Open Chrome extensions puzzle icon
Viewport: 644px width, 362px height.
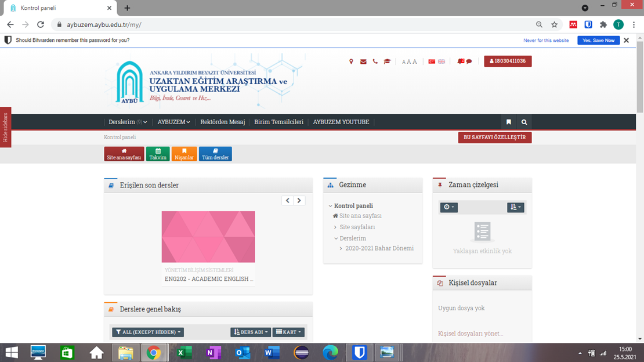point(603,24)
